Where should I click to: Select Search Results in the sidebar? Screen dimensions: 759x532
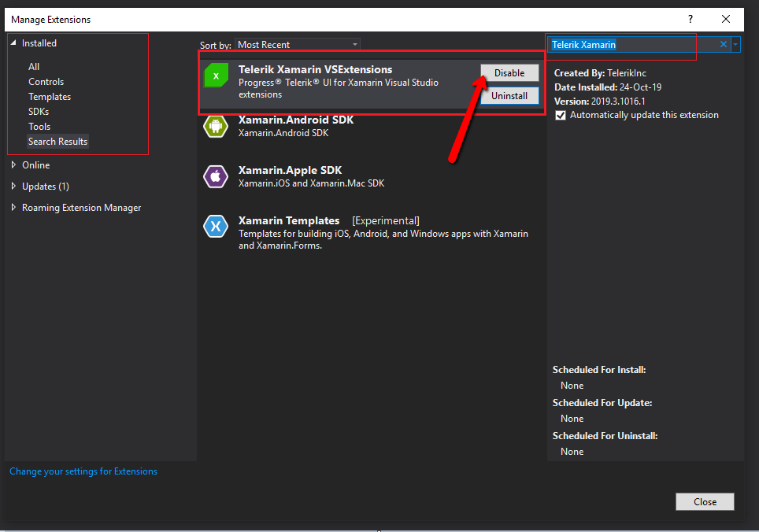57,141
